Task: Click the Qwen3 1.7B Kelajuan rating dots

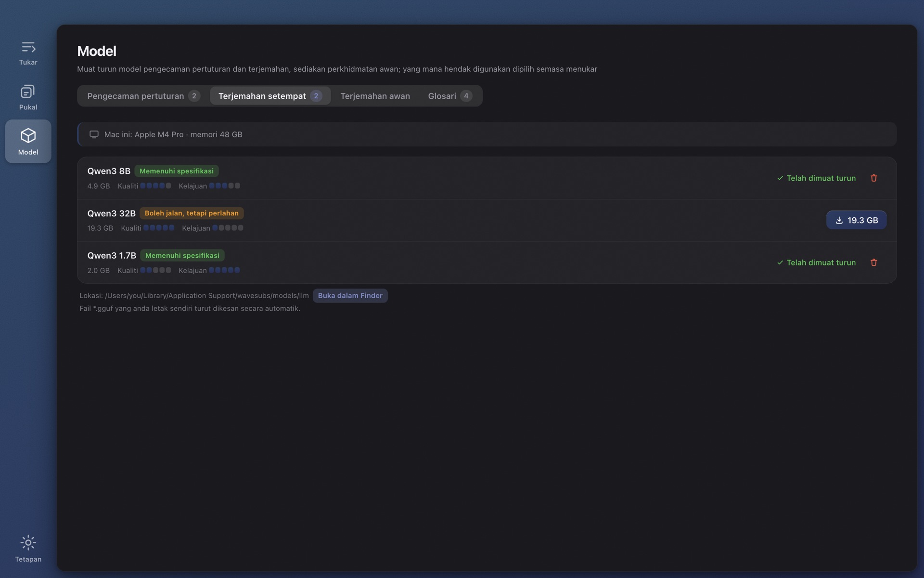Action: (224, 270)
